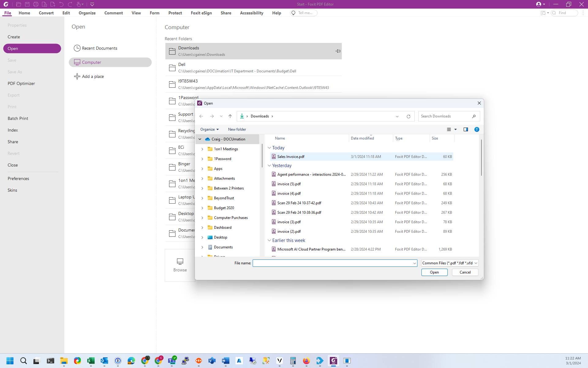Click the refresh icon in address bar

click(408, 117)
